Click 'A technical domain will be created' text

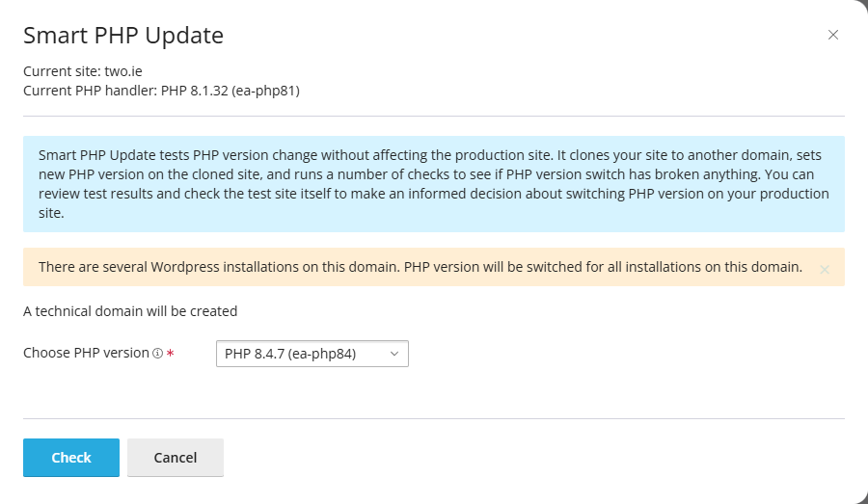pyautogui.click(x=130, y=311)
